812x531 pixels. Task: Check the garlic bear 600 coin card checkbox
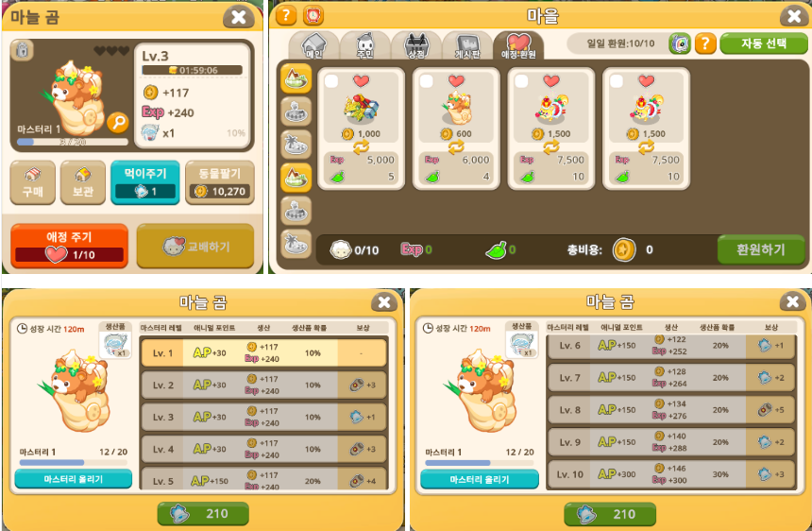(426, 81)
